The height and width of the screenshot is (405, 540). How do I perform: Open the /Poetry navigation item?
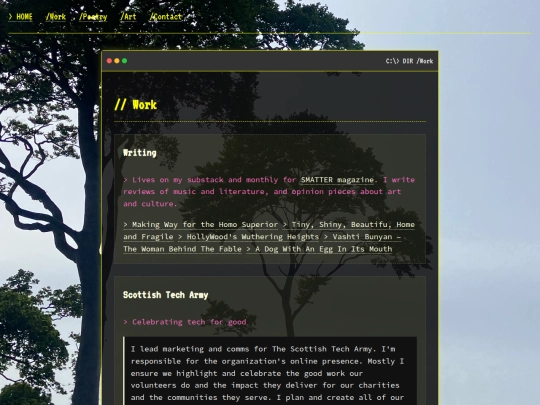click(x=93, y=17)
